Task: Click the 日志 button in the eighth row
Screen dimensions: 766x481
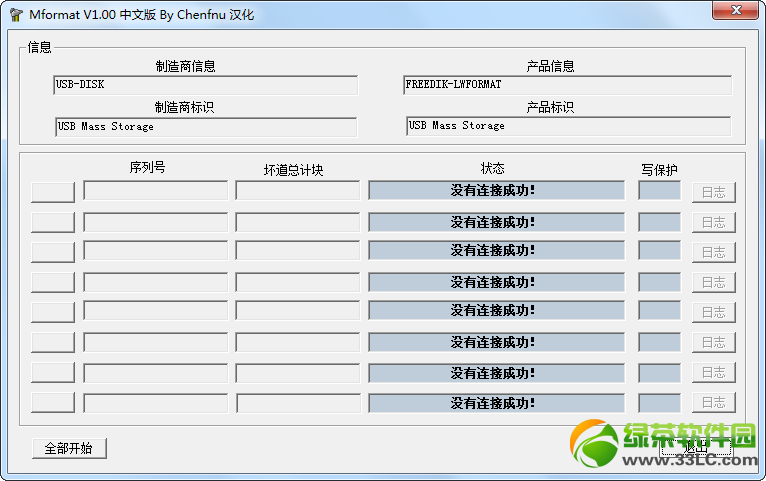Action: pos(714,402)
